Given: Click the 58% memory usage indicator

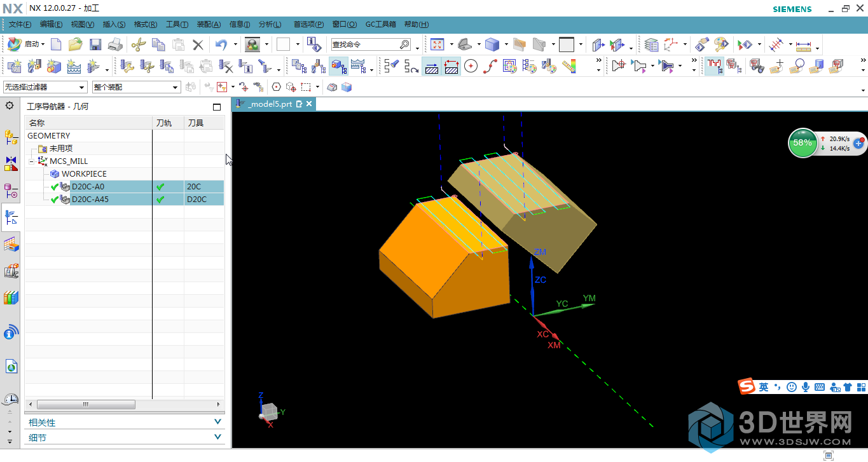Looking at the screenshot, I should click(803, 143).
